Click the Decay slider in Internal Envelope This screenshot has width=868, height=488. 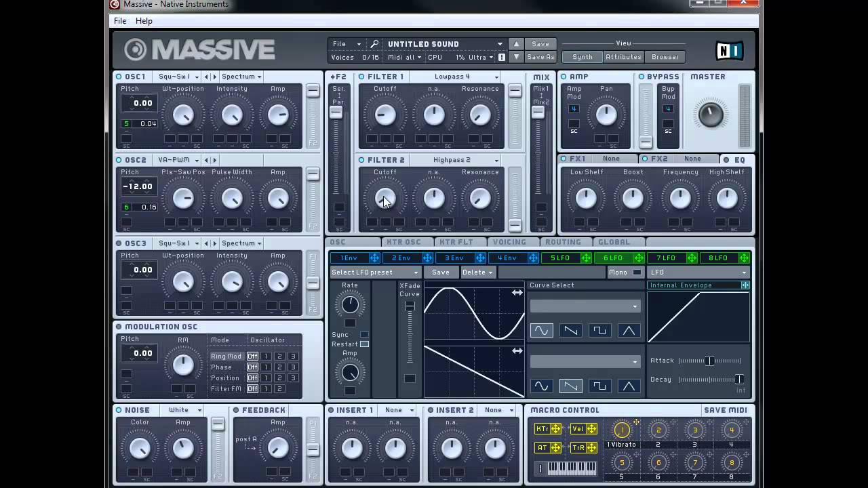(710, 380)
